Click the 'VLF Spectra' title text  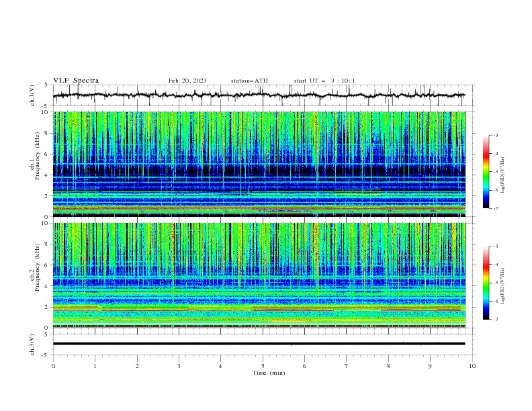pyautogui.click(x=76, y=81)
